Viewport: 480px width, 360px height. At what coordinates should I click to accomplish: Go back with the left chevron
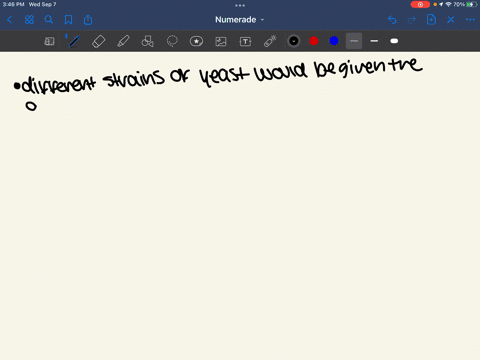click(x=10, y=20)
